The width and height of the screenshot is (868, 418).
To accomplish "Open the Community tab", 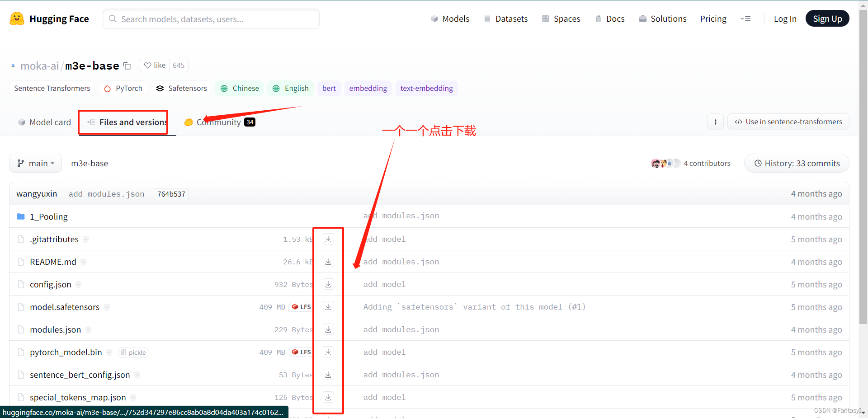I will click(x=220, y=122).
